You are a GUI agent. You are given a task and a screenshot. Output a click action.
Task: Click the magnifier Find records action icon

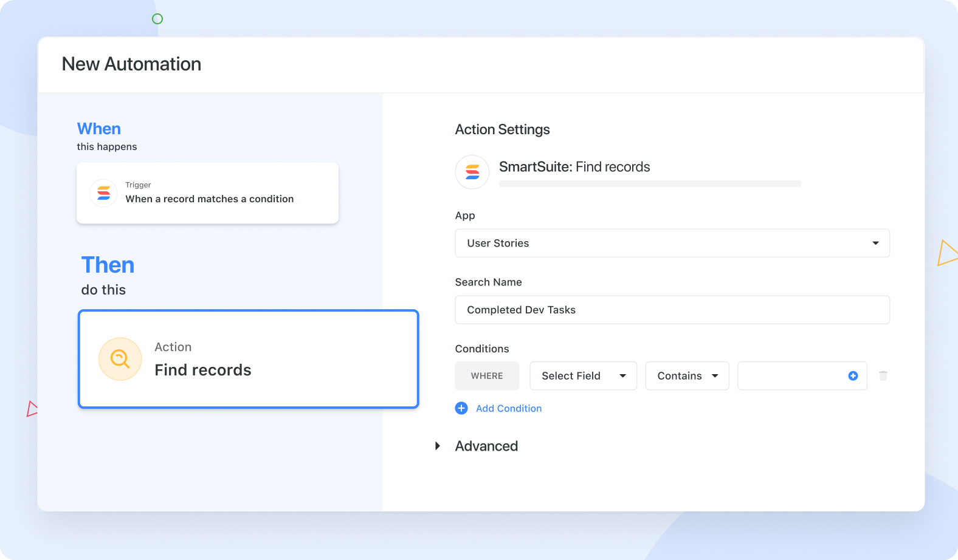pyautogui.click(x=120, y=359)
